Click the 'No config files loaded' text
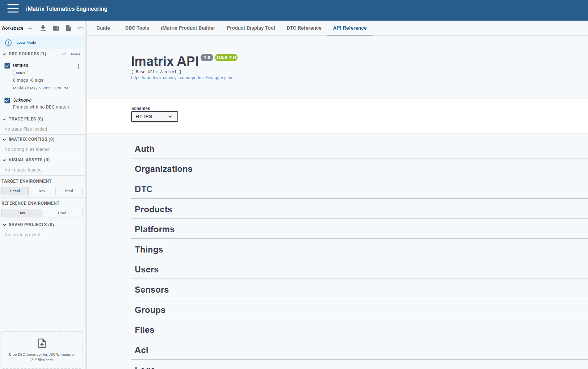The image size is (588, 369). click(x=27, y=149)
